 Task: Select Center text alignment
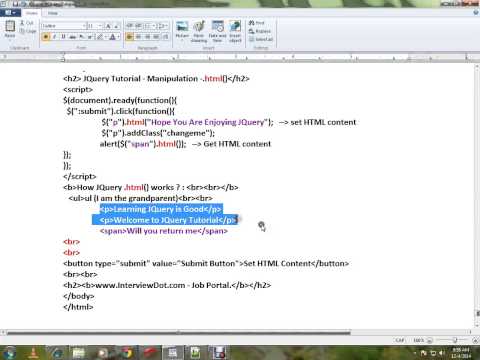138,37
